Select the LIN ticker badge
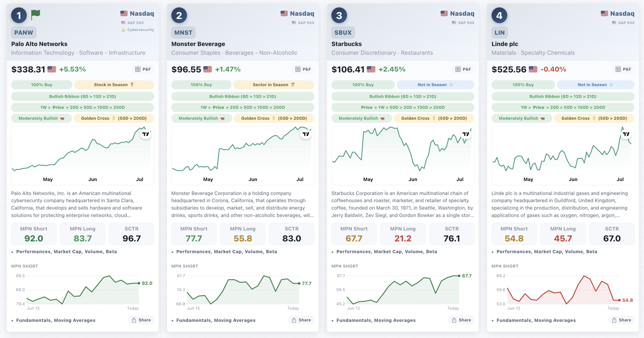This screenshot has width=644, height=338. click(x=499, y=32)
